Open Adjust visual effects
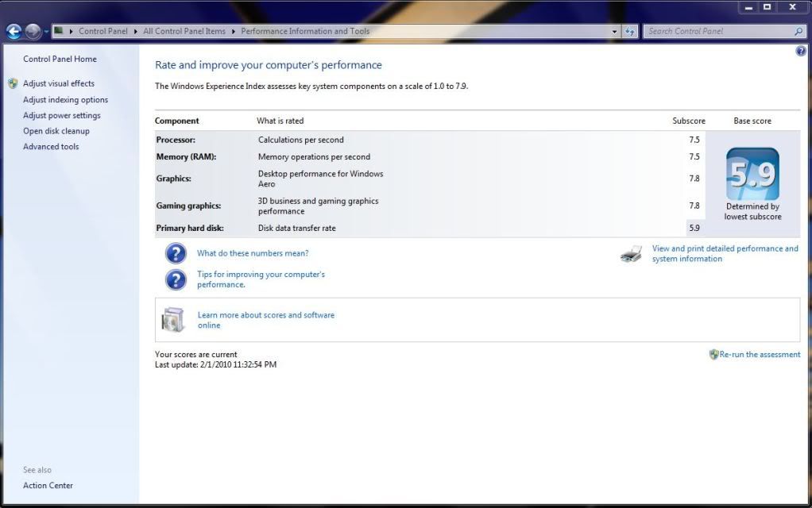 tap(59, 83)
